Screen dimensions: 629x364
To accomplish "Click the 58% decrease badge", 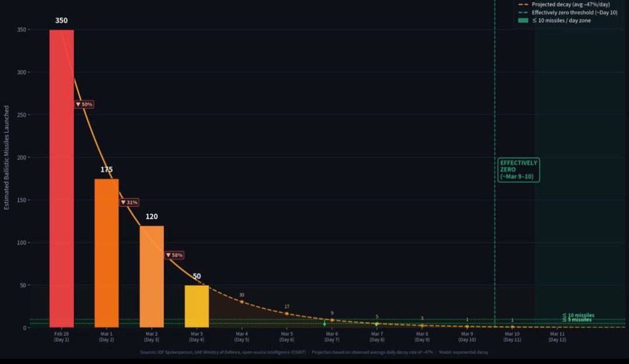I will 174,255.
